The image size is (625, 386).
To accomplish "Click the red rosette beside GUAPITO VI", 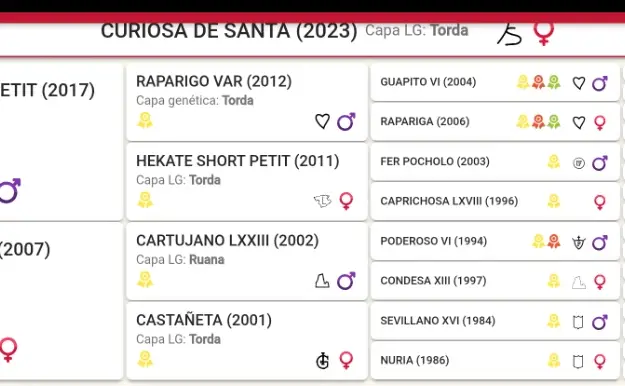I will (x=538, y=82).
